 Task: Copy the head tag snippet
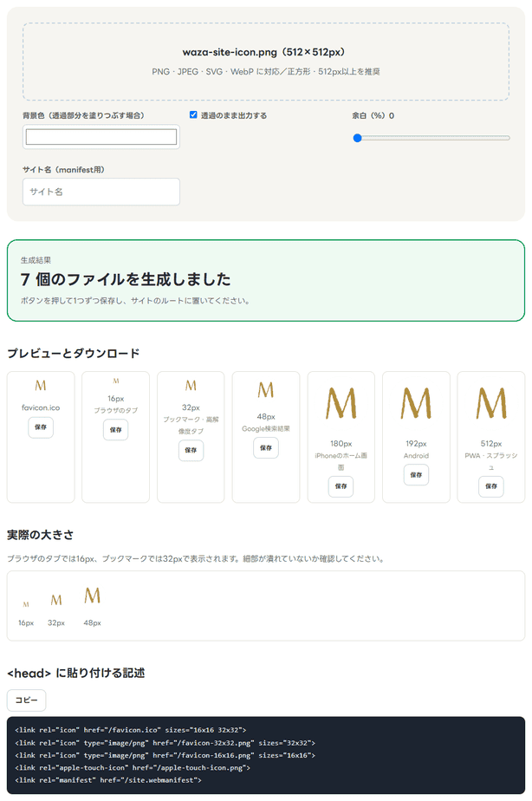27,700
